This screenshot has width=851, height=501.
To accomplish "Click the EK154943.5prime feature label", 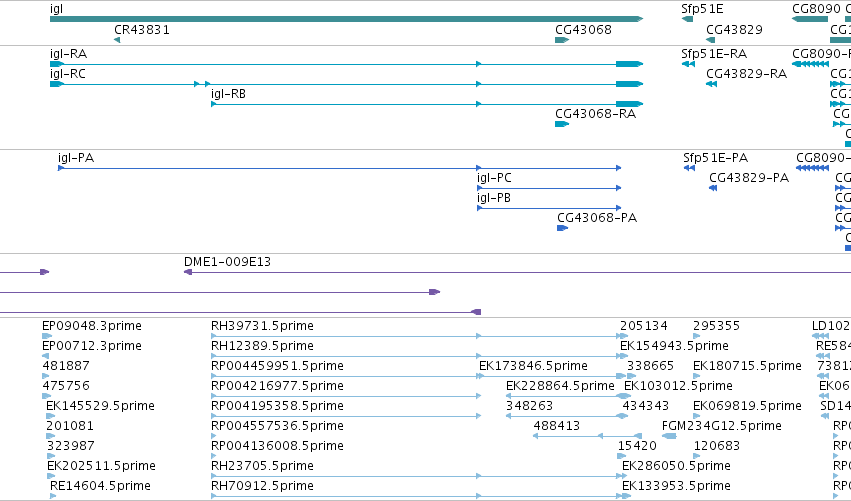I will point(674,346).
